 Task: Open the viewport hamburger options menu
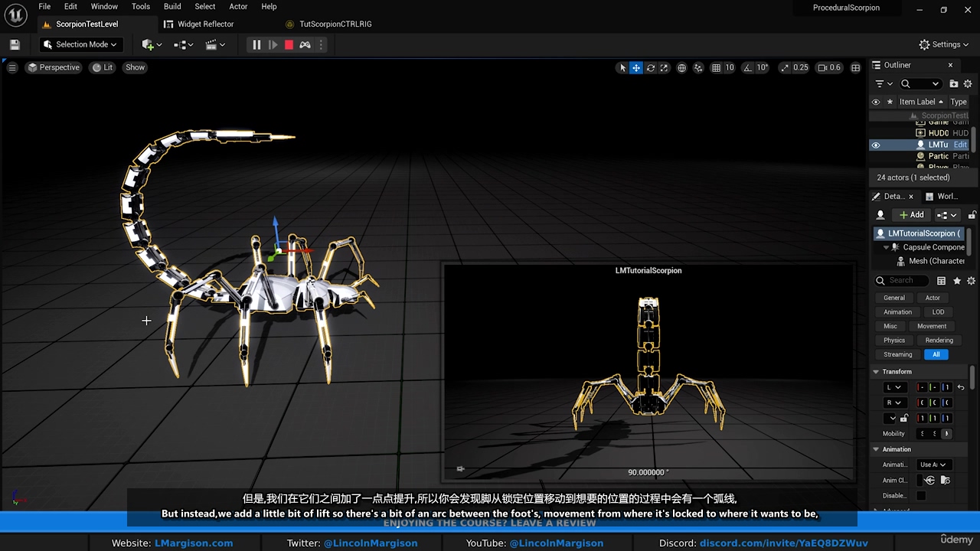coord(12,67)
